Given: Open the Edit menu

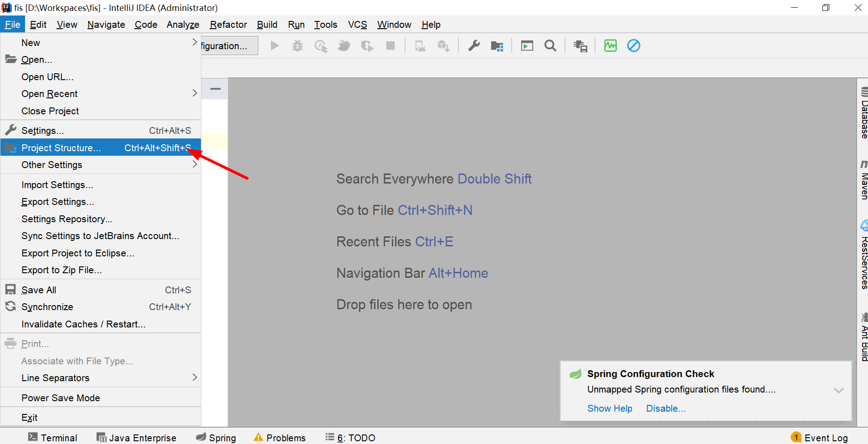Looking at the screenshot, I should [x=38, y=25].
